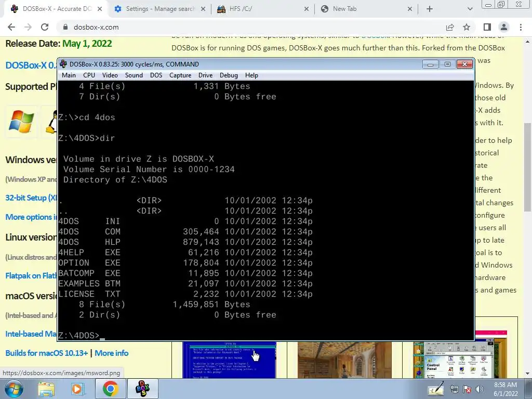Screen dimensions: 532x399
Task: Click the 4DOS COM file row
Action: coord(185,232)
